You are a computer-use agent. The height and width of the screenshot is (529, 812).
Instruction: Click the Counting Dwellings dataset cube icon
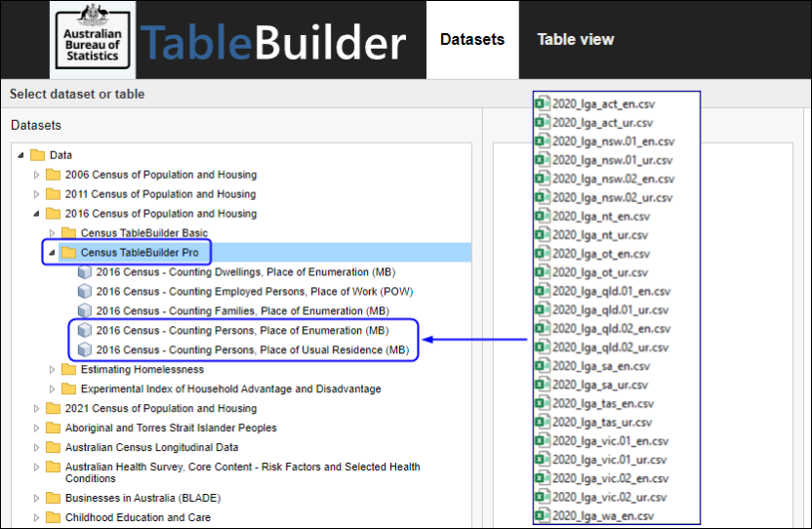pos(84,272)
